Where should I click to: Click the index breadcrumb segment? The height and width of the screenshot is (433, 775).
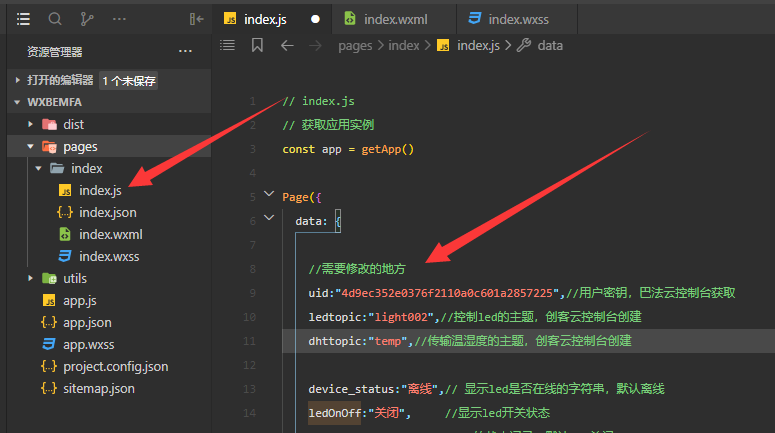tap(404, 46)
